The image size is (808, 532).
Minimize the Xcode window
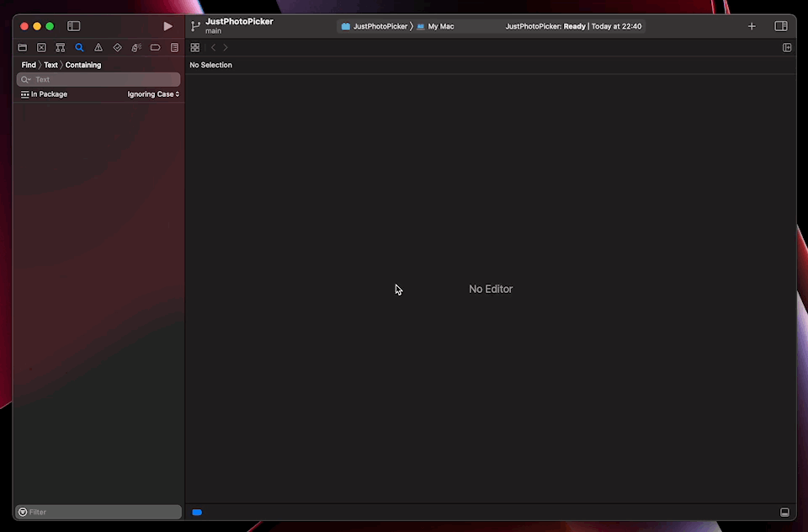point(37,26)
